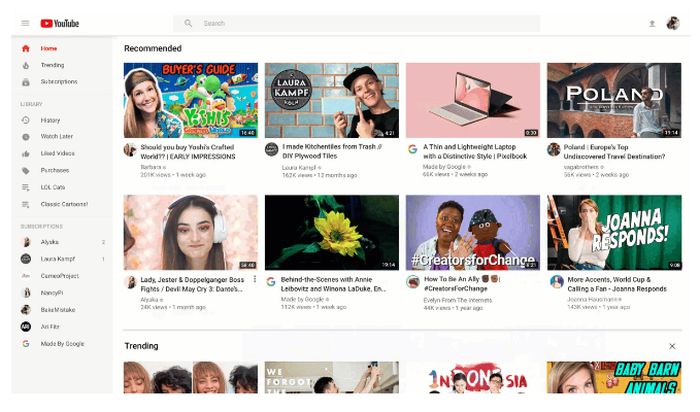Screen dimensions: 700x412
Task: Click Ari Fitz avatar in sidebar
Action: [26, 327]
